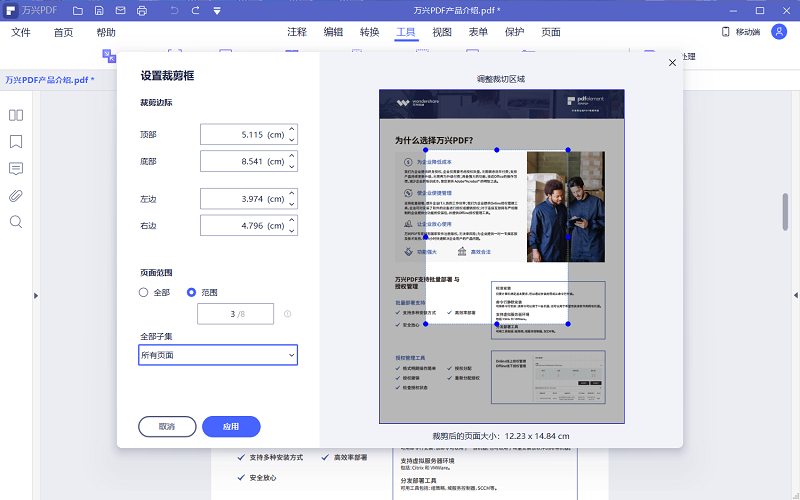This screenshot has height=500, width=800.
Task: Click 移动端 label
Action: point(748,32)
